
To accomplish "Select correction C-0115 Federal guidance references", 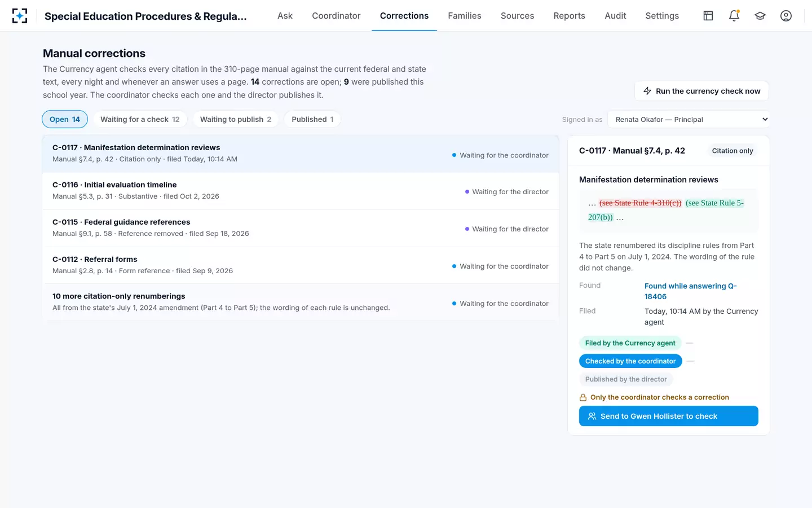I will point(301,228).
